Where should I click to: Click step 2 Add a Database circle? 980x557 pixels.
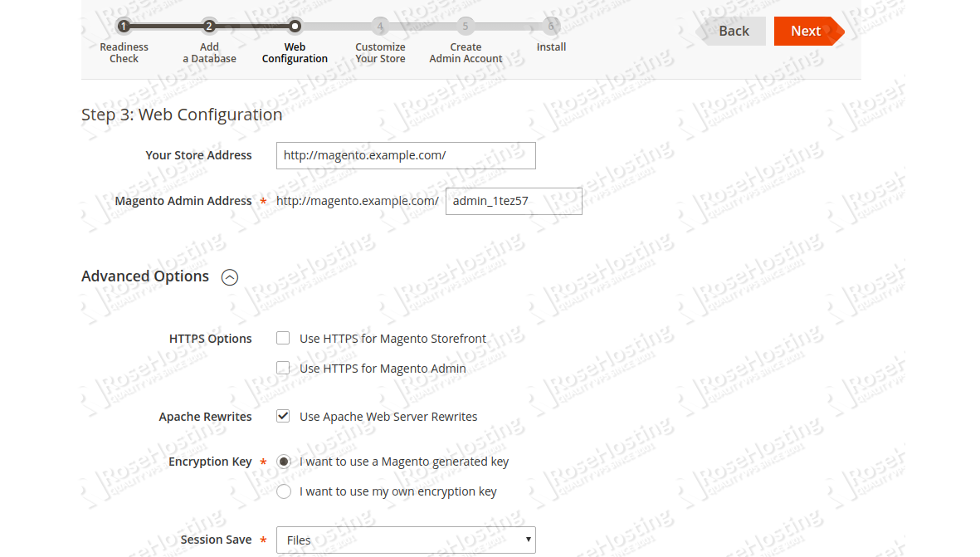(209, 26)
